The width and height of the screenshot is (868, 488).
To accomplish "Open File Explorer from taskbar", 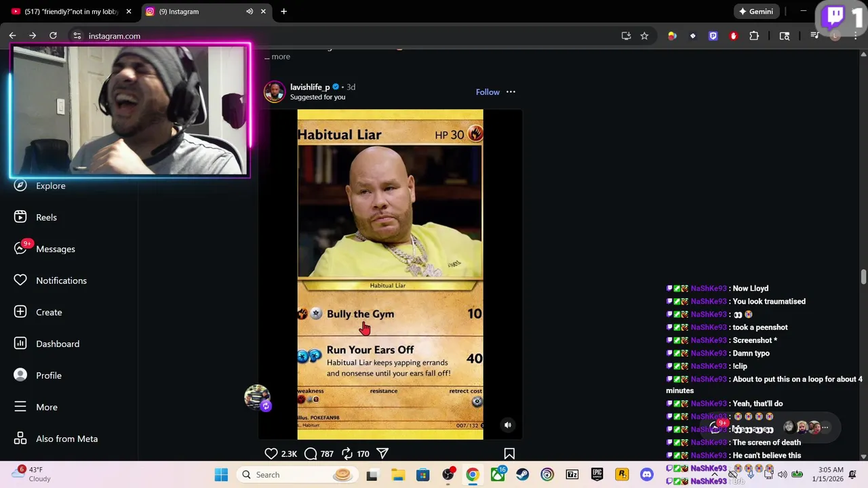I will pyautogui.click(x=397, y=474).
